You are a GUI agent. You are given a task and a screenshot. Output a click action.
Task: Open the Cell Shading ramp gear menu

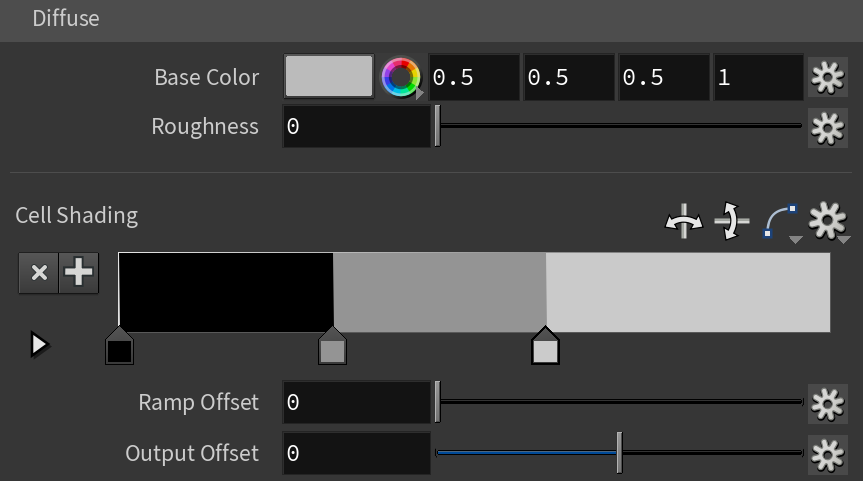828,221
